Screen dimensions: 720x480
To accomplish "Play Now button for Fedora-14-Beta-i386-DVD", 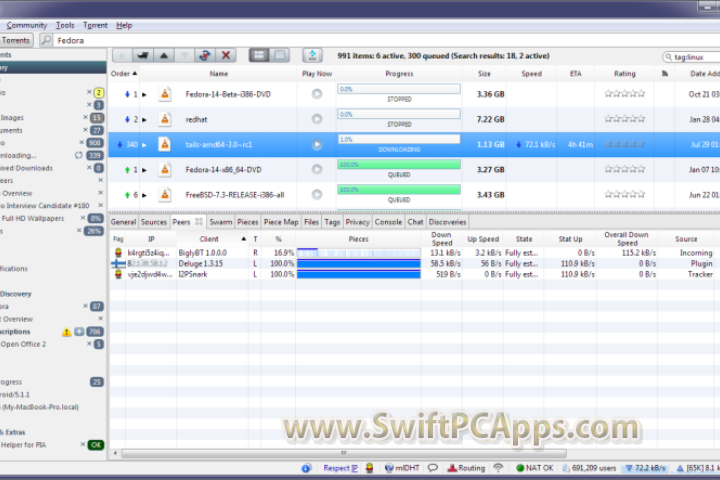I will point(317,94).
